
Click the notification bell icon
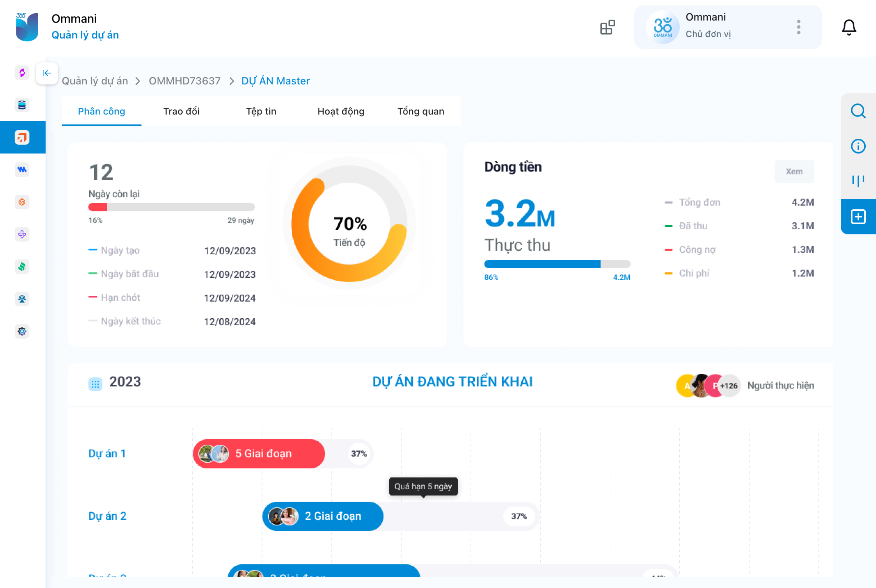coord(849,27)
